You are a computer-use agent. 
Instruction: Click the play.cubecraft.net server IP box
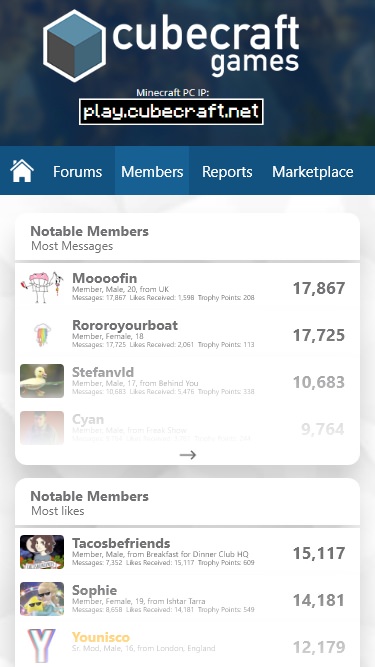[x=171, y=112]
